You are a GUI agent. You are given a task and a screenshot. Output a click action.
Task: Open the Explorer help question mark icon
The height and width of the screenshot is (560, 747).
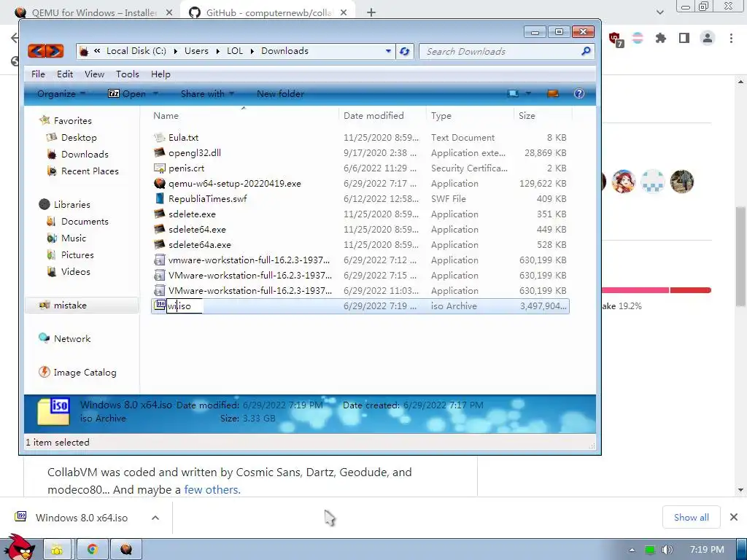tap(578, 93)
